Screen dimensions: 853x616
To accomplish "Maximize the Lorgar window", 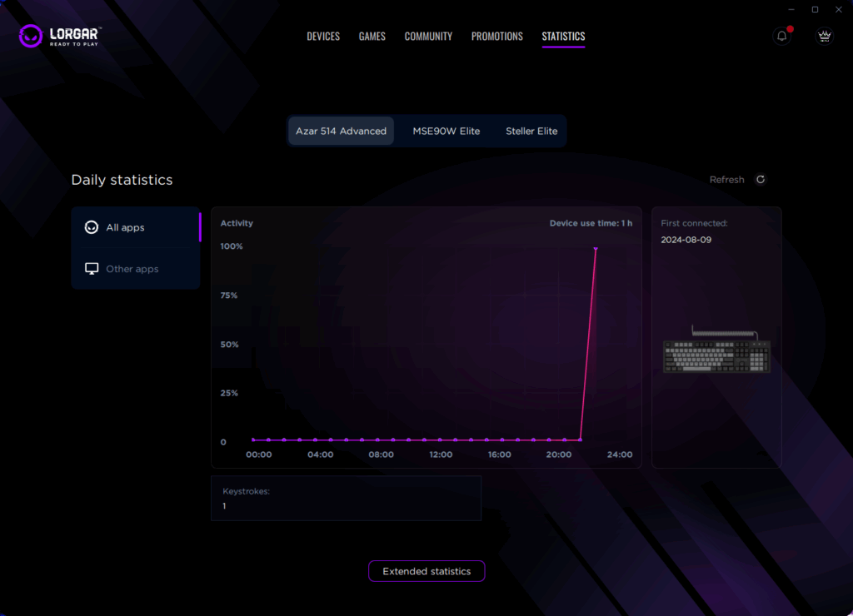I will (815, 9).
